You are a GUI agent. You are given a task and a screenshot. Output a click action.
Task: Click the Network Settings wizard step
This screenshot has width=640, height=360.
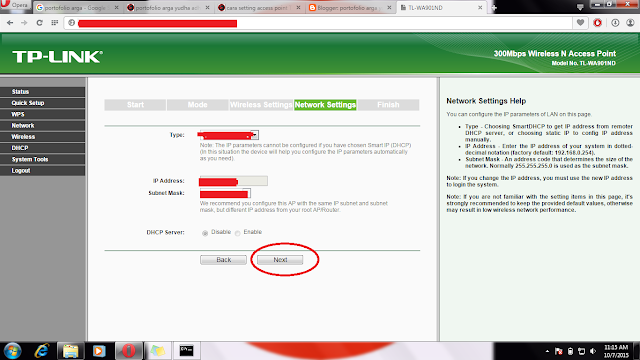[x=325, y=105]
